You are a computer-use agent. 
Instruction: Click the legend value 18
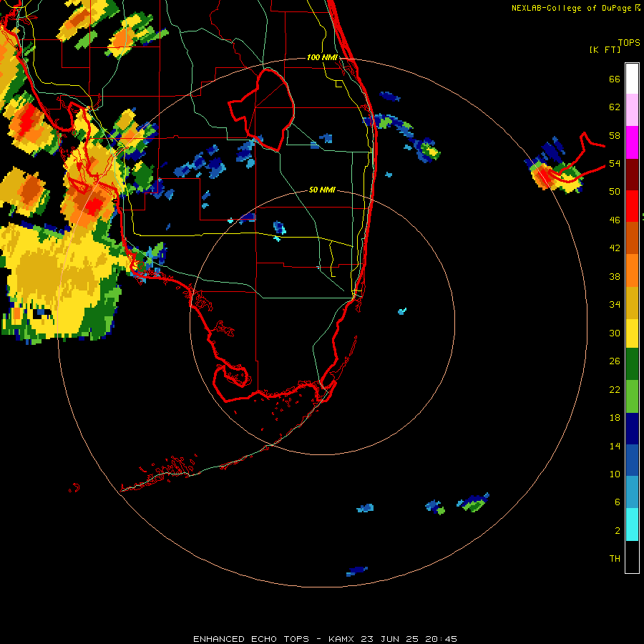coord(615,418)
